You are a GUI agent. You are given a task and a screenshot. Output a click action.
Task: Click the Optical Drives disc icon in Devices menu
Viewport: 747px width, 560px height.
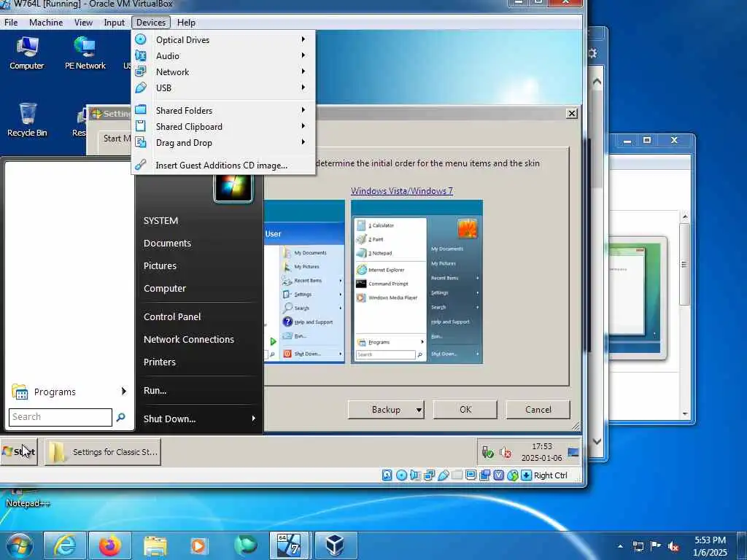point(141,39)
